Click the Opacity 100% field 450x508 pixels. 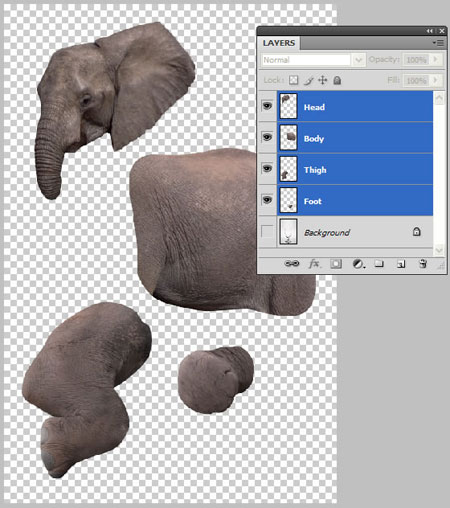(x=416, y=60)
